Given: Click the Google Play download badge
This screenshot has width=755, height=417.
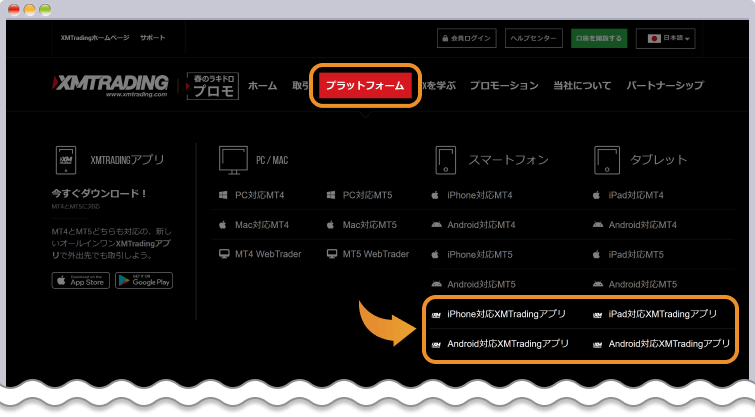Looking at the screenshot, I should click(x=144, y=280).
